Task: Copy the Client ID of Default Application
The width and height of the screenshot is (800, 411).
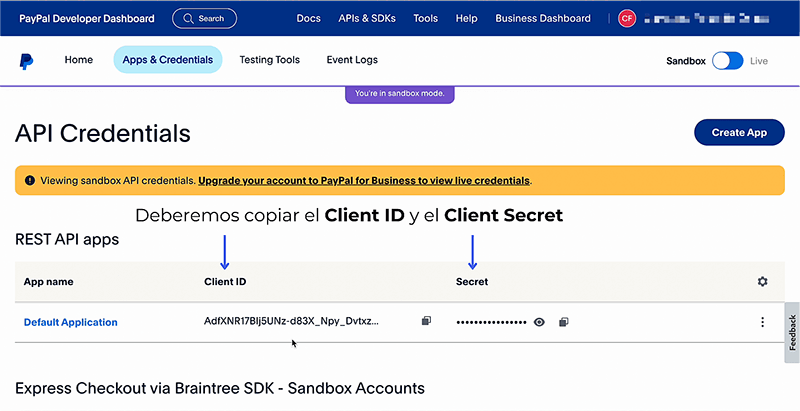Action: tap(427, 321)
